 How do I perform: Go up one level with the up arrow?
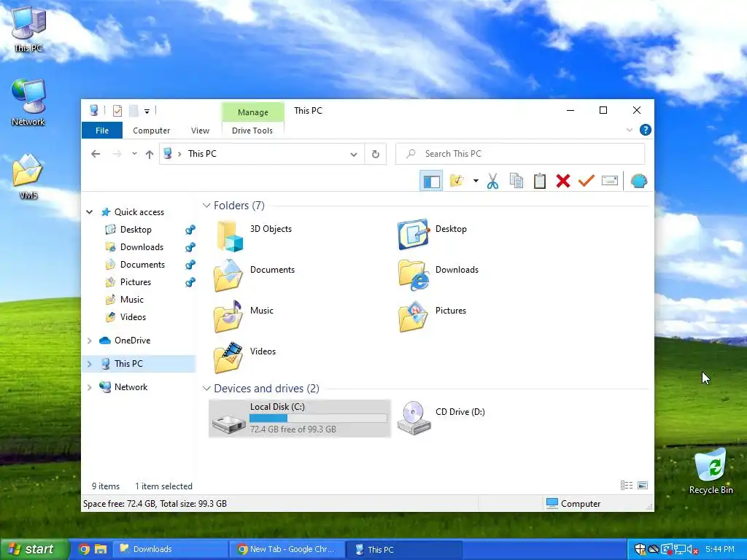click(150, 154)
